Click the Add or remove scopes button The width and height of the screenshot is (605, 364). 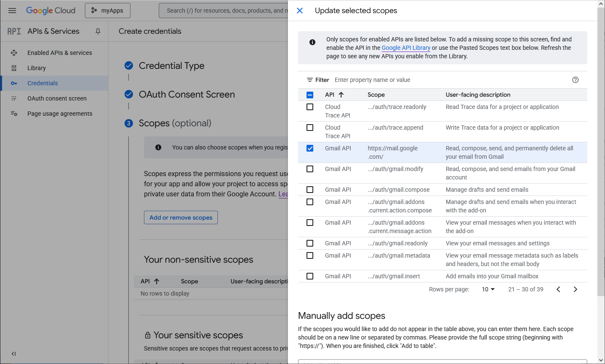coord(181,217)
